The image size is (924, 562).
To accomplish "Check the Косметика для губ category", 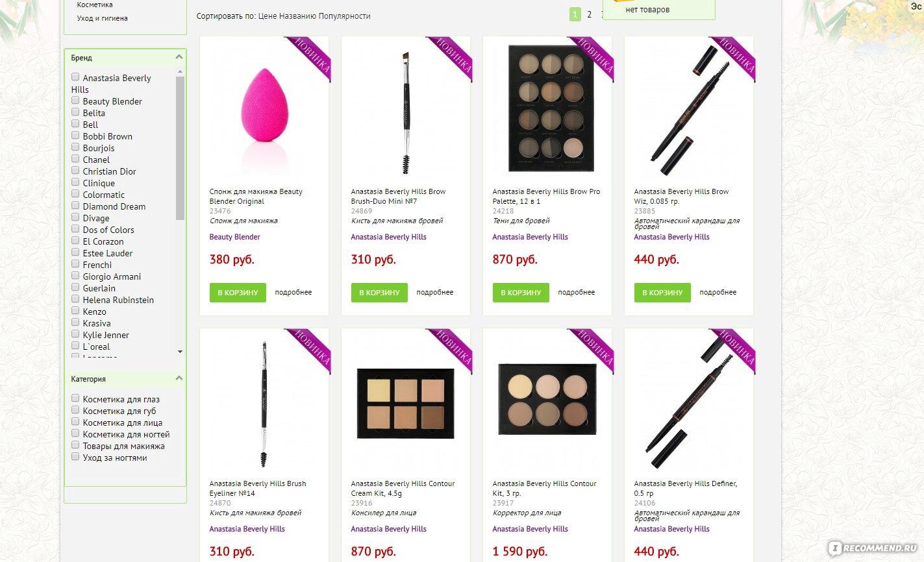I will 75,410.
